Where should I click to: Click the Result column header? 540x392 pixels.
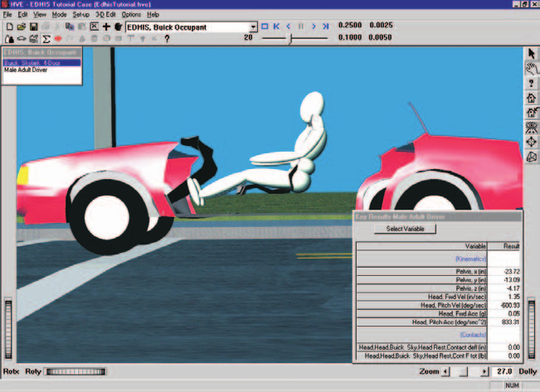pos(504,246)
